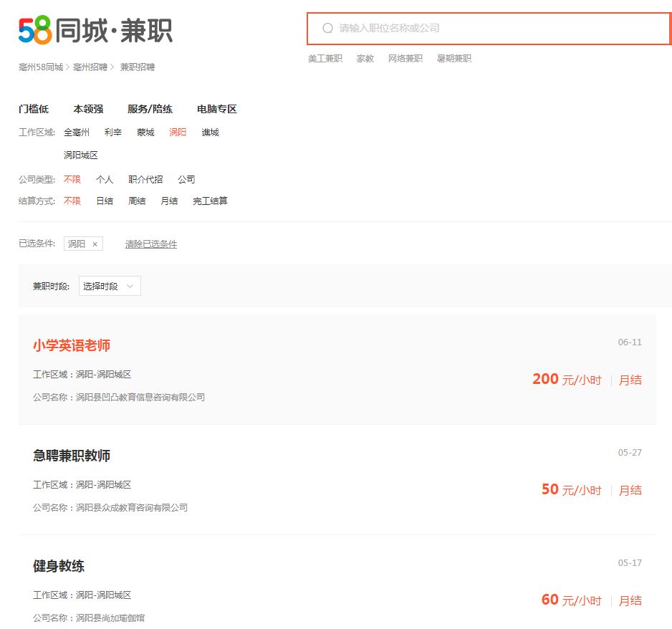The image size is (672, 629).
Task: Click the search magnifier icon
Action: pyautogui.click(x=328, y=29)
